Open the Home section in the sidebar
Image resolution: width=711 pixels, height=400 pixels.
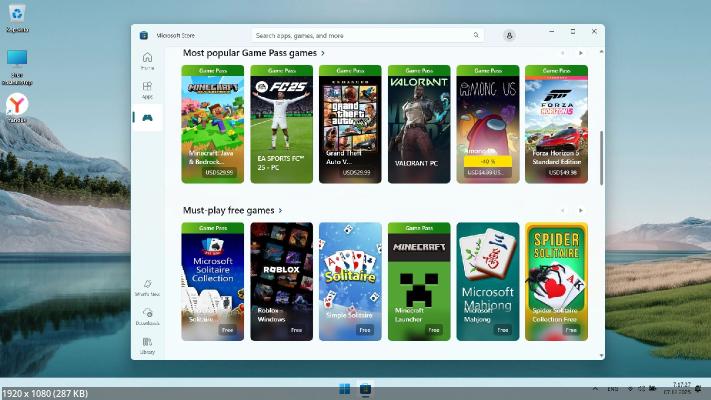click(147, 60)
